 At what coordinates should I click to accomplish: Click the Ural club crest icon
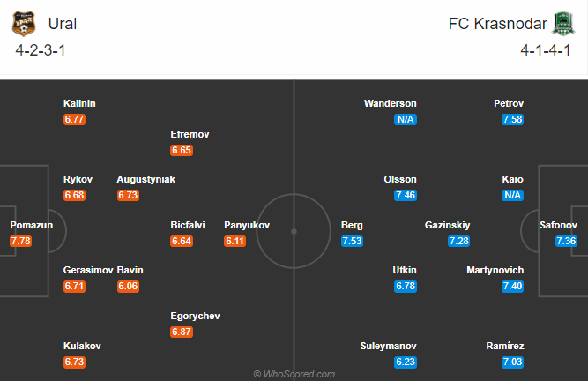(24, 24)
